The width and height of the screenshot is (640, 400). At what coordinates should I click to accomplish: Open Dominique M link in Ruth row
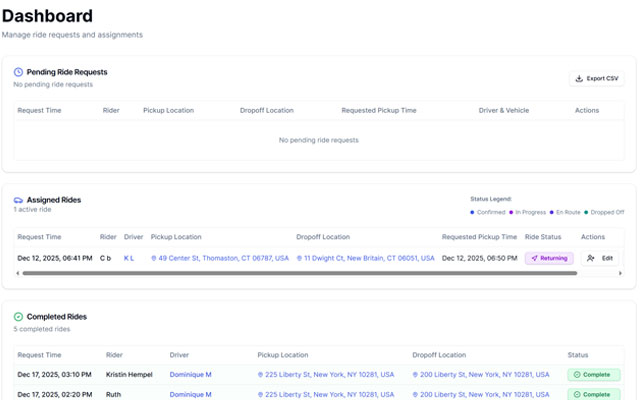[191, 394]
